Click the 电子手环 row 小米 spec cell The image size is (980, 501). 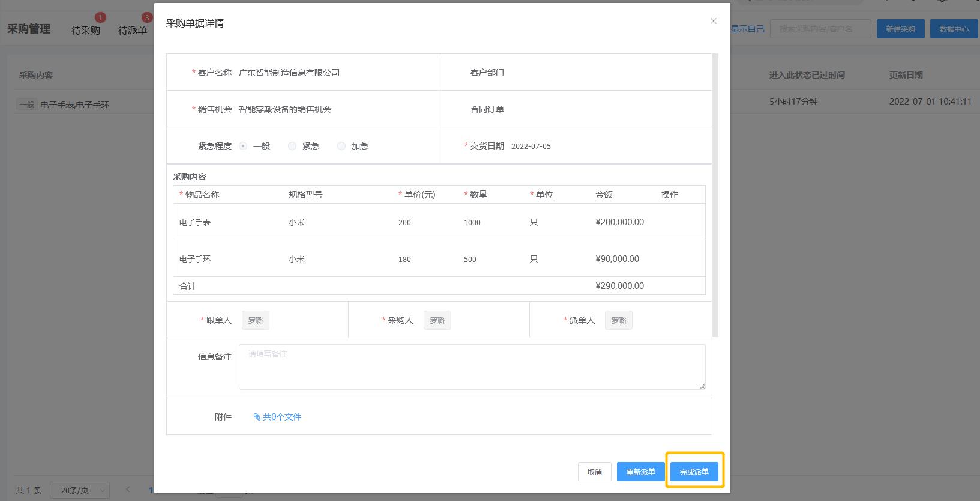click(x=296, y=259)
